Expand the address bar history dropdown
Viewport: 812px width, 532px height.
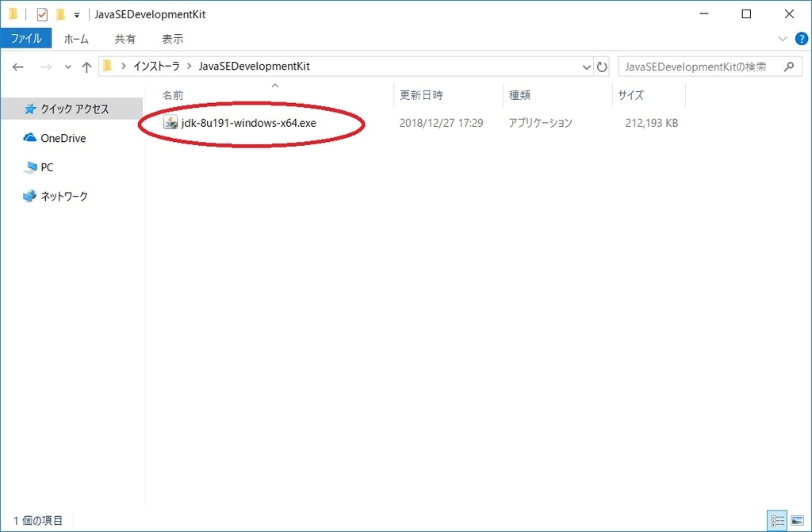point(586,67)
